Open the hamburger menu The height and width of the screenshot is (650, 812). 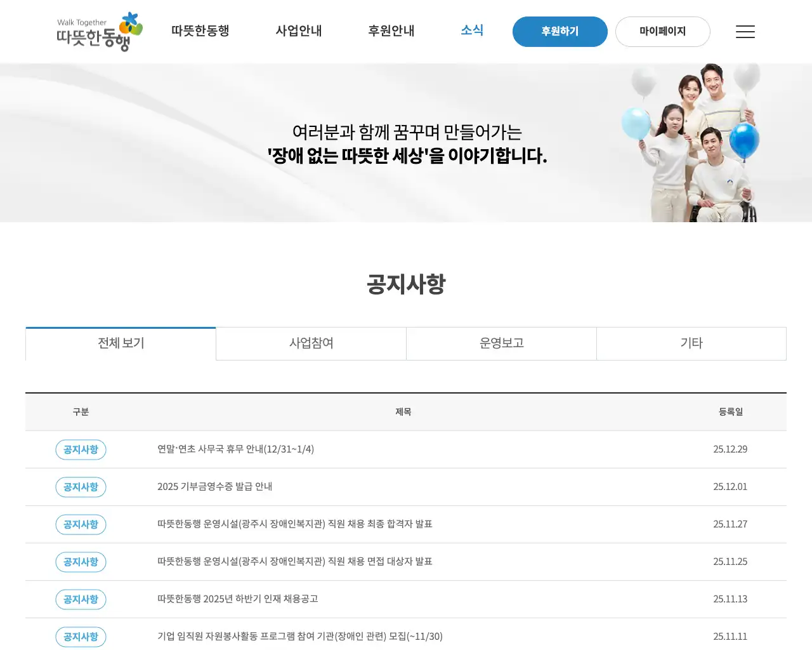pos(745,32)
